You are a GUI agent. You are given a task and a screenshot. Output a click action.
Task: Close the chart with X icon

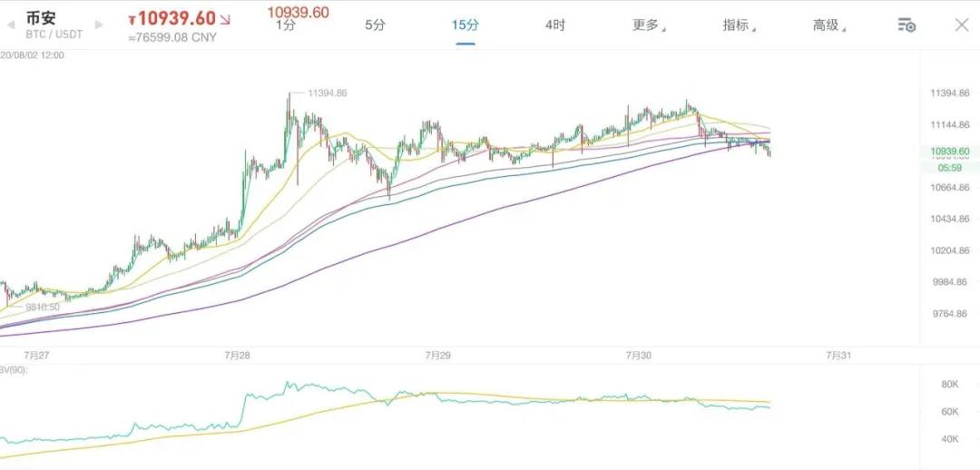point(962,24)
